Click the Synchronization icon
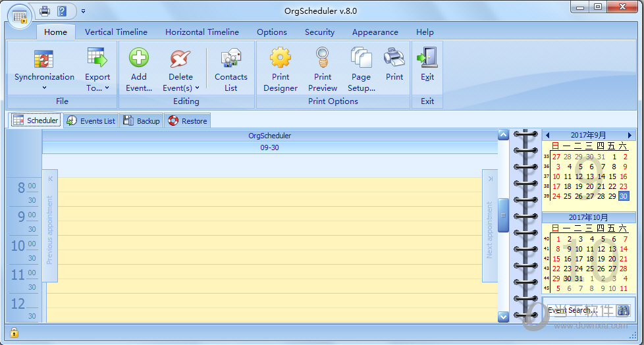Image resolution: width=644 pixels, height=345 pixels. tap(44, 59)
